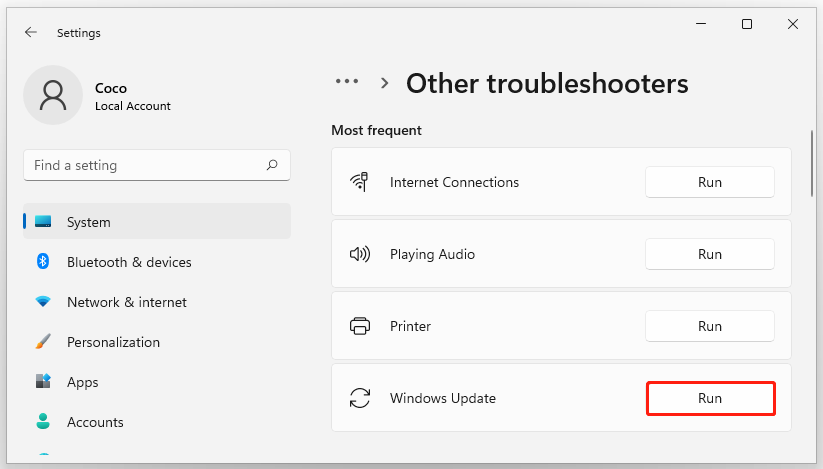
Task: Open Apps settings
Action: tap(157, 382)
